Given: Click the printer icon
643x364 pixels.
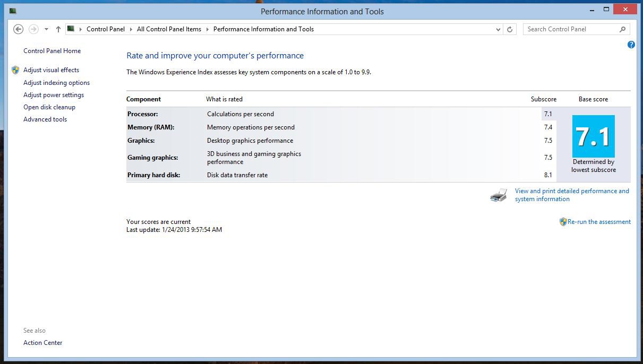Looking at the screenshot, I should coord(499,195).
